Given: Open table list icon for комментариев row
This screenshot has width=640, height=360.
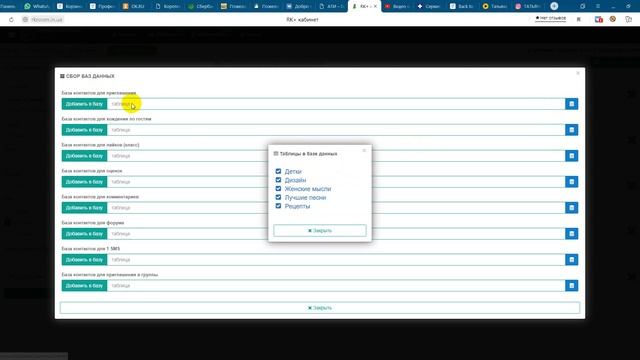Looking at the screenshot, I should (571, 208).
